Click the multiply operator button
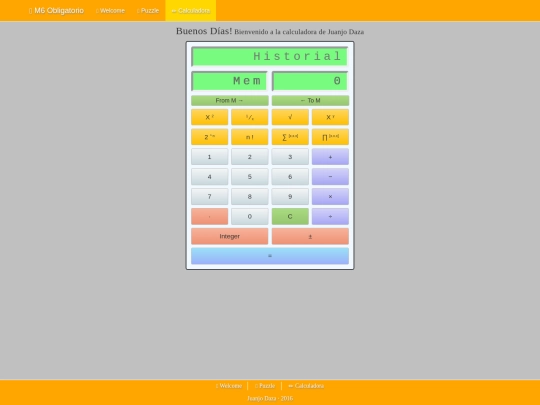Viewport: 540px width, 405px height. point(330,197)
